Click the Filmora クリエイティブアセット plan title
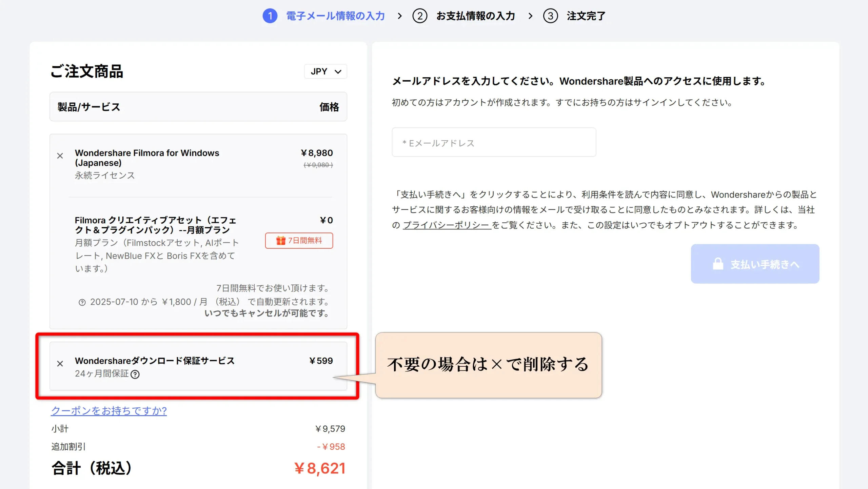Viewport: 868px width, 489px height. point(155,225)
